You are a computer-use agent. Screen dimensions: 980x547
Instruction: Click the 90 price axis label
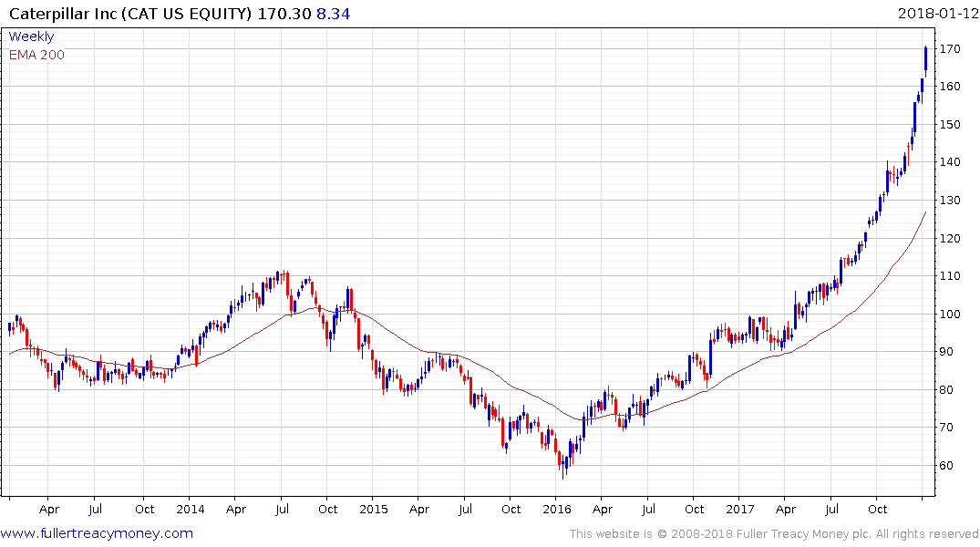point(946,351)
